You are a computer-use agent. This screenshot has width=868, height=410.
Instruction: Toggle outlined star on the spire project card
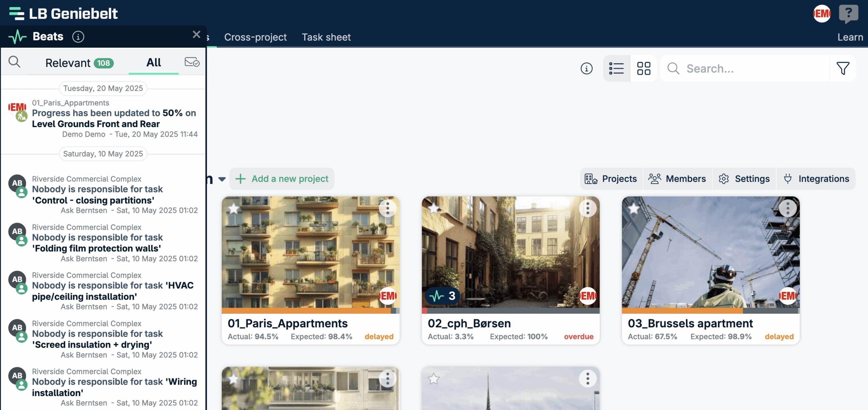point(434,379)
